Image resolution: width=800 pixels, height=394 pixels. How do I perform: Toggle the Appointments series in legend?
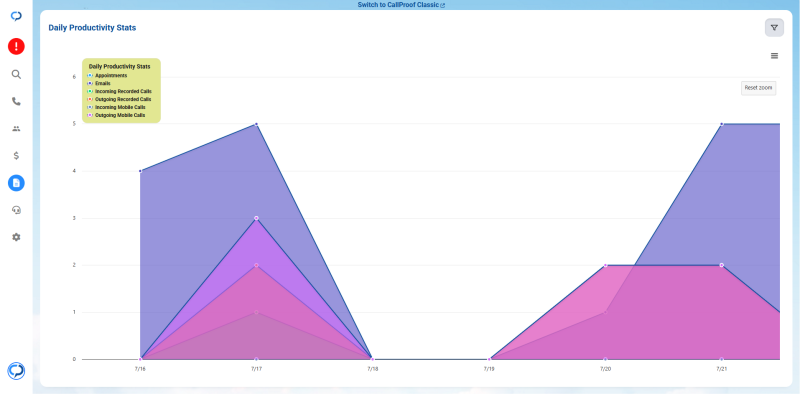click(x=108, y=75)
